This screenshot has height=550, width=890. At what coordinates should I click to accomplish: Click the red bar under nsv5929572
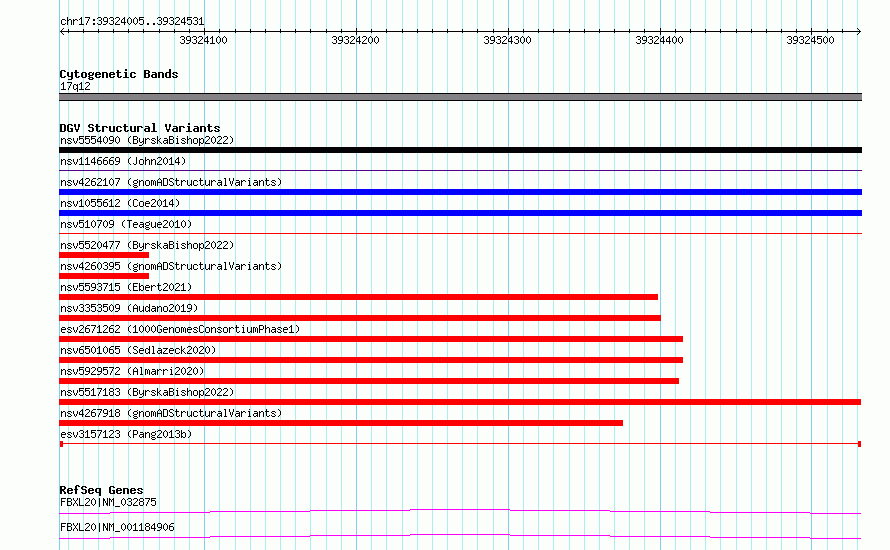click(369, 381)
